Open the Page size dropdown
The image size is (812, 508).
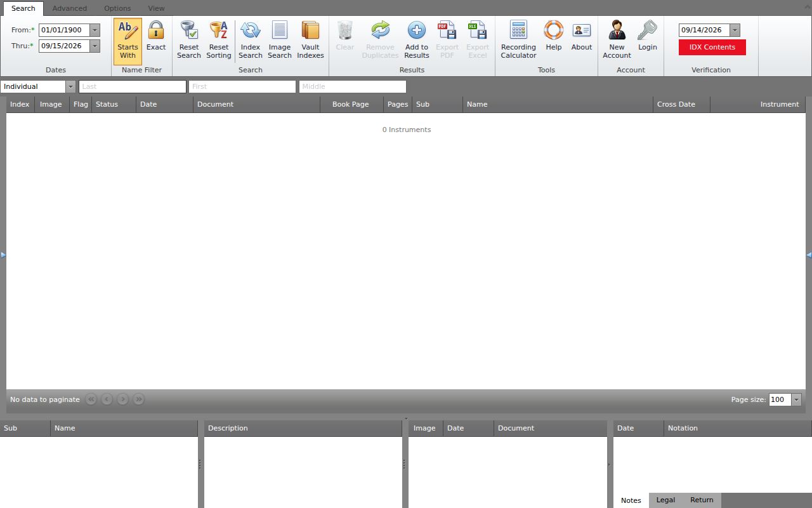coord(796,399)
